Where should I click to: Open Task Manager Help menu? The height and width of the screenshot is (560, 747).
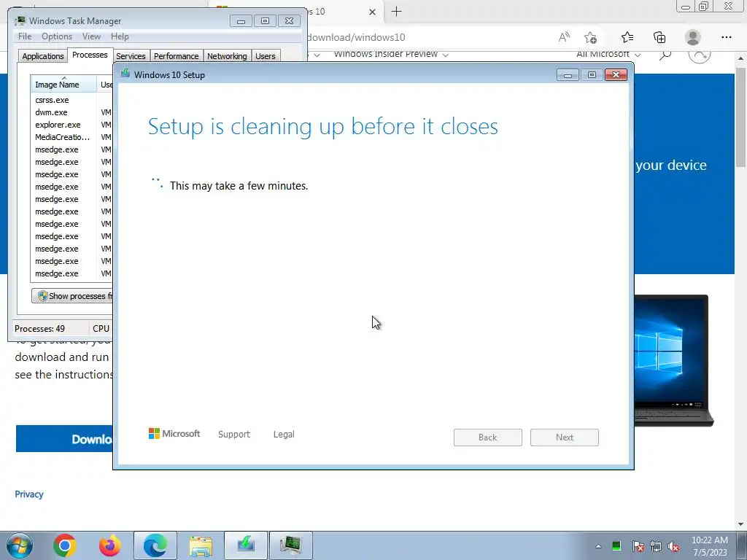coord(120,36)
